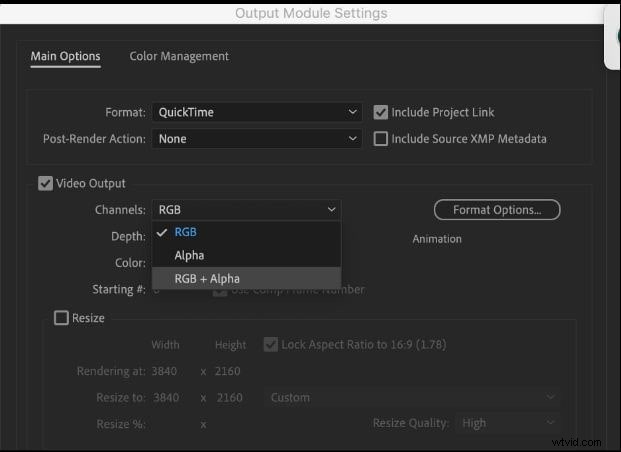Collapse the Channels dropdown
The width and height of the screenshot is (621, 452).
246,210
